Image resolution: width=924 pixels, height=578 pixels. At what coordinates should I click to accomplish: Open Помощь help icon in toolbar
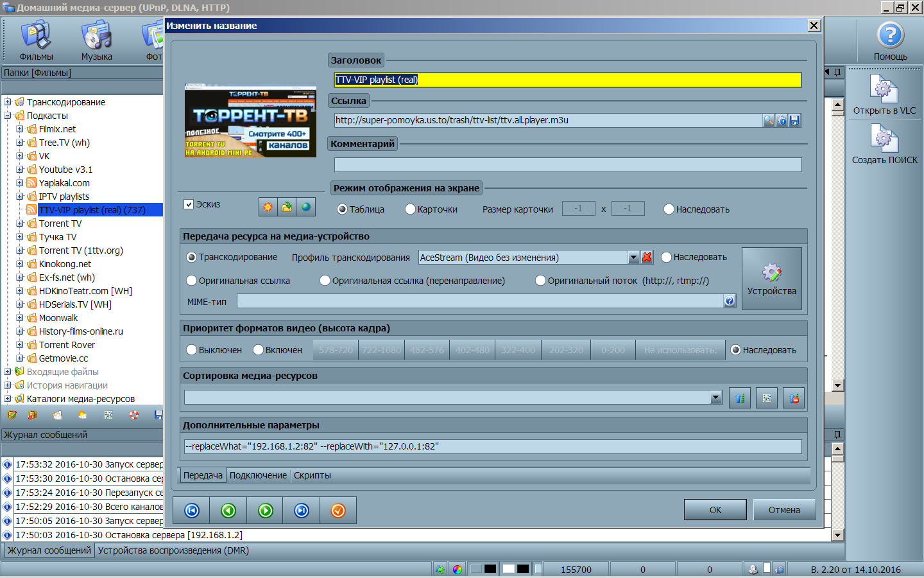coord(890,36)
